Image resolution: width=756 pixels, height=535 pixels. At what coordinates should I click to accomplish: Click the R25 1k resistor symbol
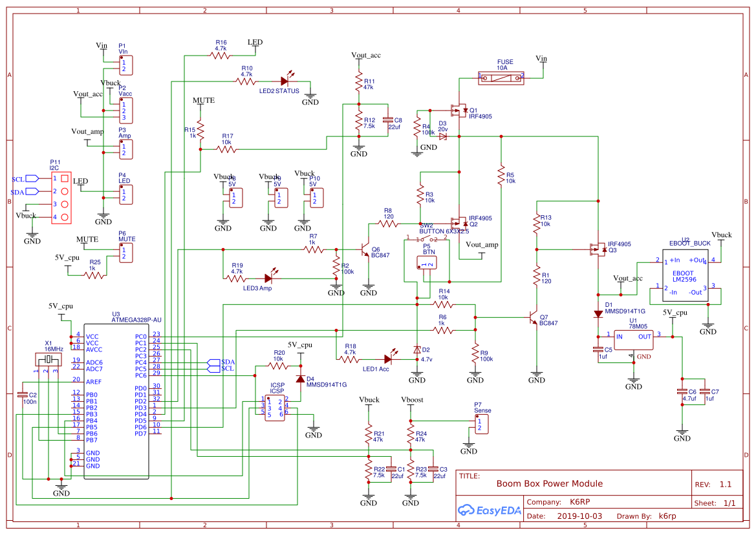(x=94, y=275)
